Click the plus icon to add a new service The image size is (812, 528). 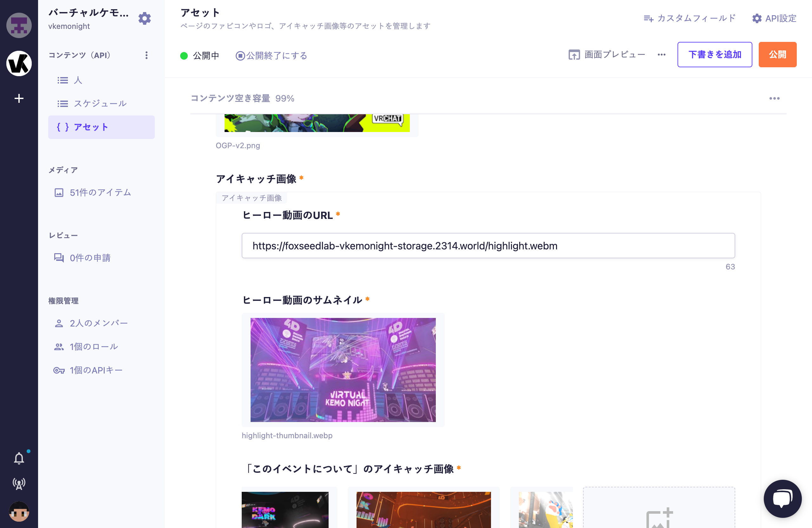tap(19, 98)
